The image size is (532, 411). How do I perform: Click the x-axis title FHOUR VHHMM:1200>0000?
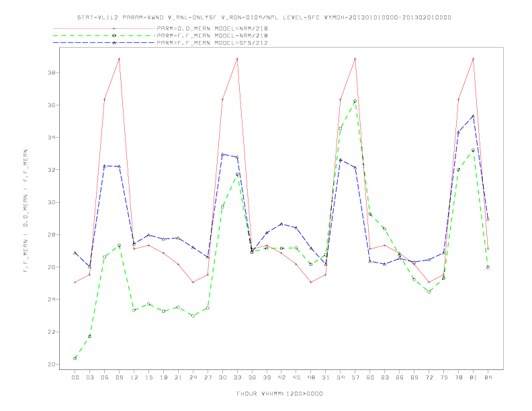pyautogui.click(x=279, y=394)
